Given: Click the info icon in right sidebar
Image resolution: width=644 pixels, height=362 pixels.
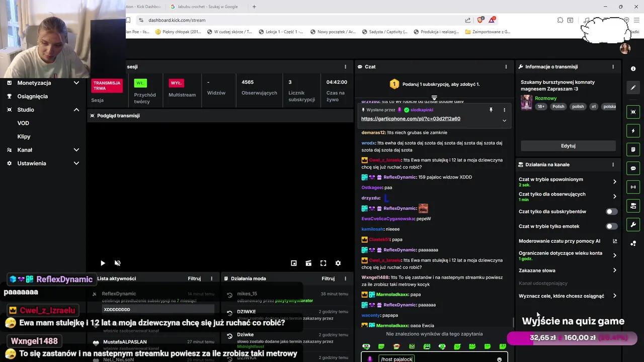Looking at the screenshot, I should (x=633, y=69).
